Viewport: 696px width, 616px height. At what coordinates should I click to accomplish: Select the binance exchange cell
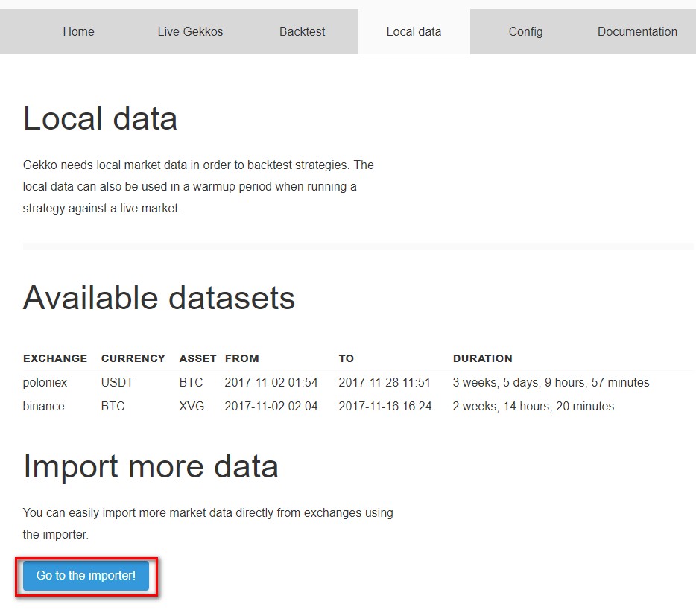(44, 407)
